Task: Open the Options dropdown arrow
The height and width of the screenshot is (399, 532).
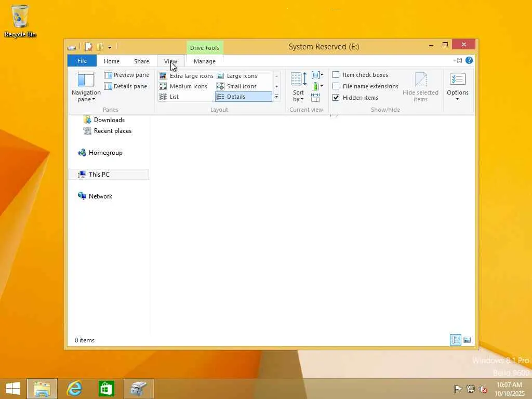Action: 457,99
